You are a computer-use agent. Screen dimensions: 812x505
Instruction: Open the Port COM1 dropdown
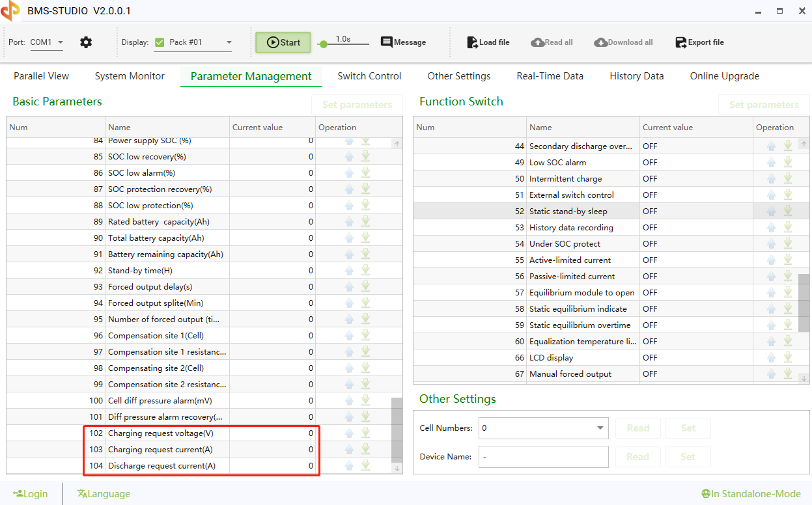click(47, 42)
